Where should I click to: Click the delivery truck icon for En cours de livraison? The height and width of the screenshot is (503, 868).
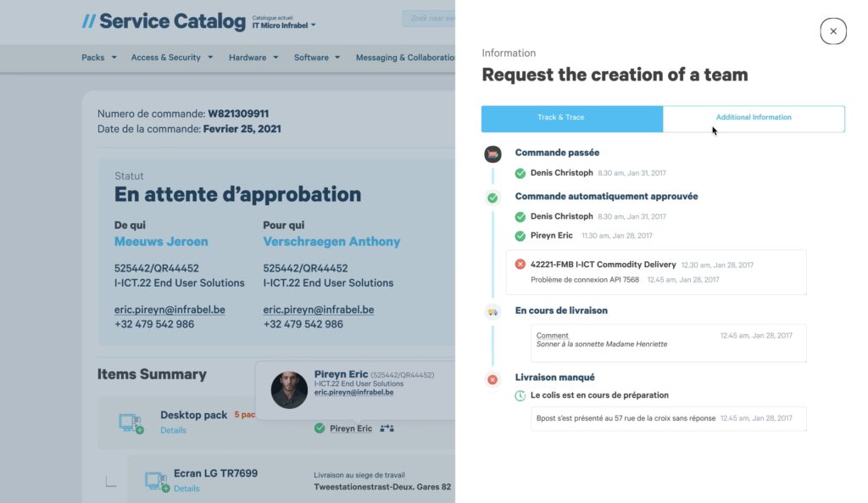pos(492,312)
